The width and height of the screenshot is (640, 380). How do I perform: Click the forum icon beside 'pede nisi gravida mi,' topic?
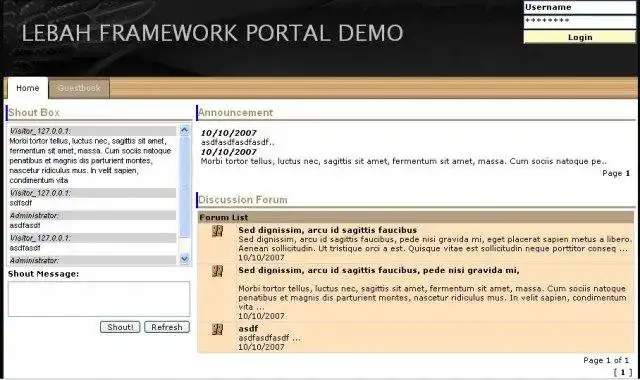tap(218, 271)
